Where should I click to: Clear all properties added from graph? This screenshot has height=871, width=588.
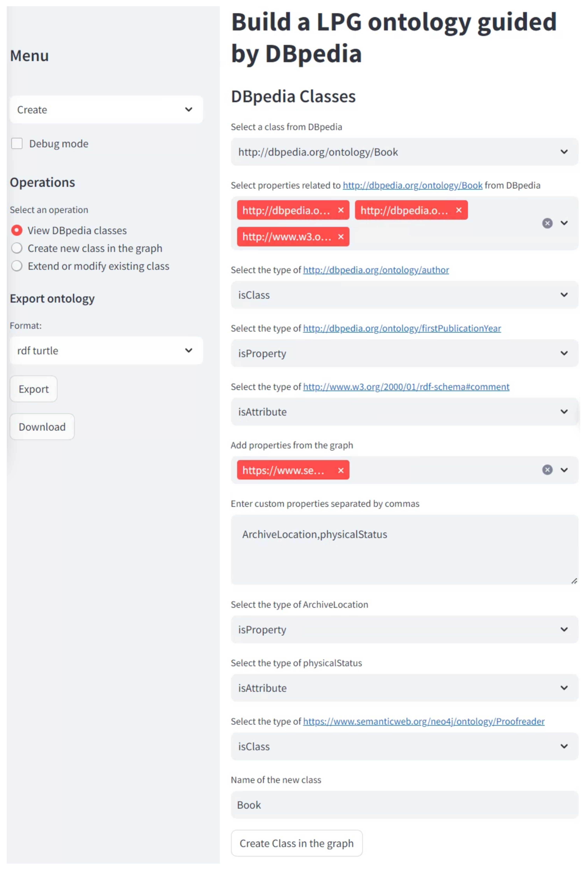(547, 470)
